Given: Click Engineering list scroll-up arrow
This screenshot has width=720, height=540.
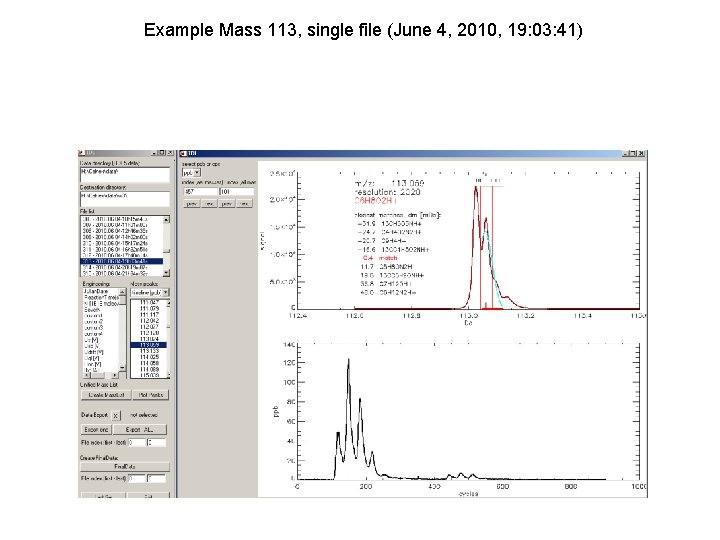Looking at the screenshot, I should [122, 292].
